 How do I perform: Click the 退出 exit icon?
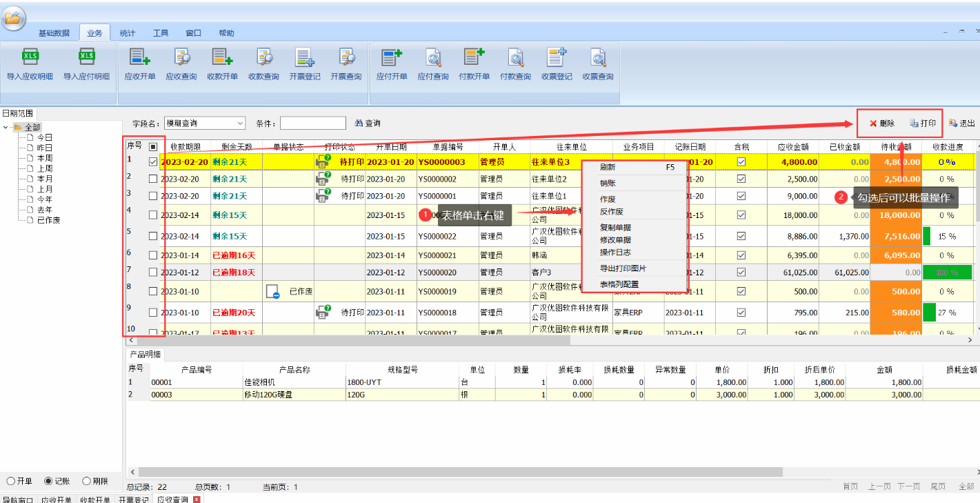tap(953, 124)
